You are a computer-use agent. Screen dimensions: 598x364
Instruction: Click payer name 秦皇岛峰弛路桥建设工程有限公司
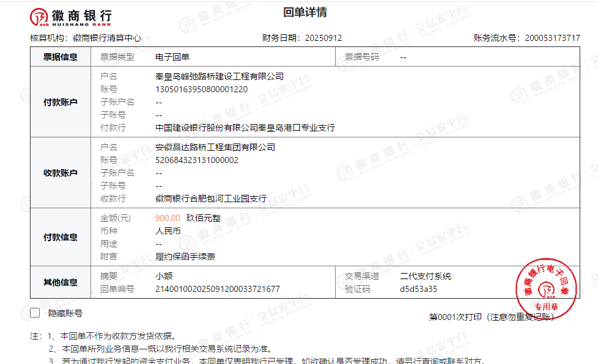[x=220, y=76]
